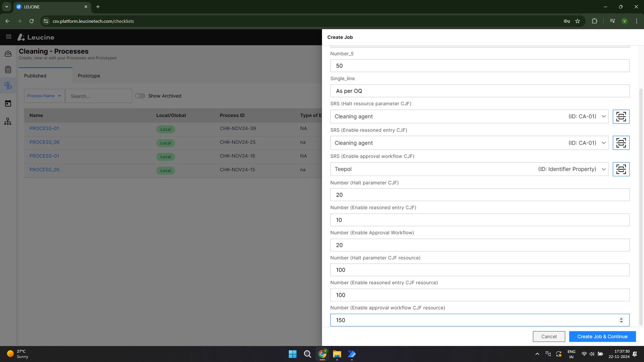Image resolution: width=644 pixels, height=362 pixels.
Task: Increment the 150 value using the stepper
Action: coord(621,318)
